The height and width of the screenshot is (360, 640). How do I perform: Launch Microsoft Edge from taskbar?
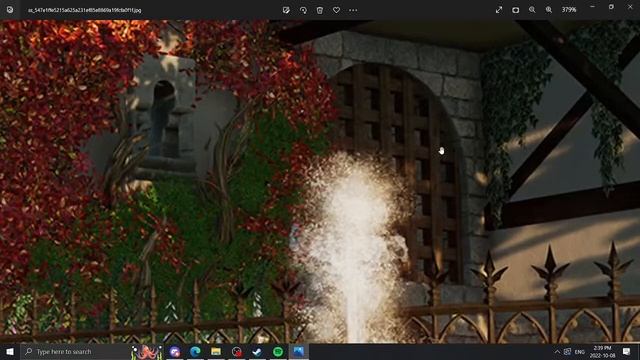pos(195,351)
